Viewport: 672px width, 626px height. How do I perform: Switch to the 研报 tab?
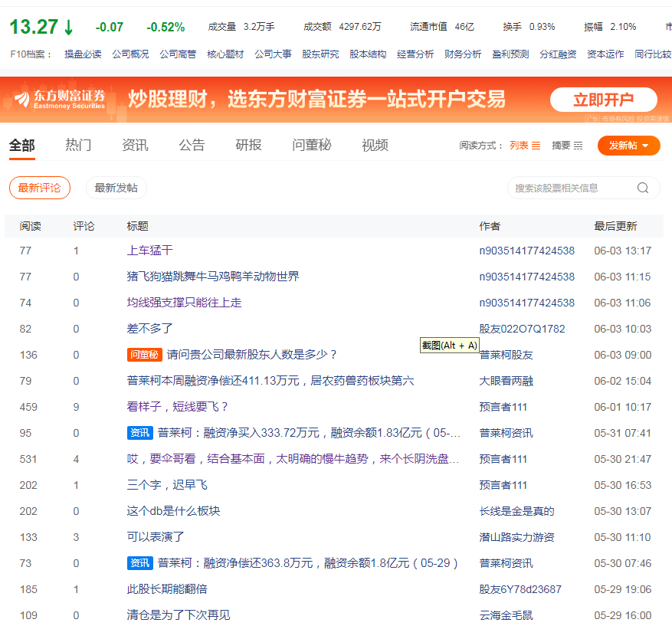(x=248, y=145)
